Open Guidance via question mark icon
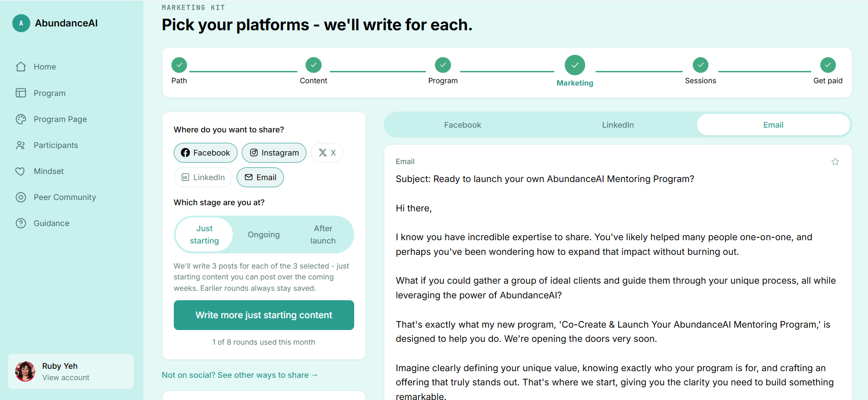The width and height of the screenshot is (868, 400). click(21, 223)
